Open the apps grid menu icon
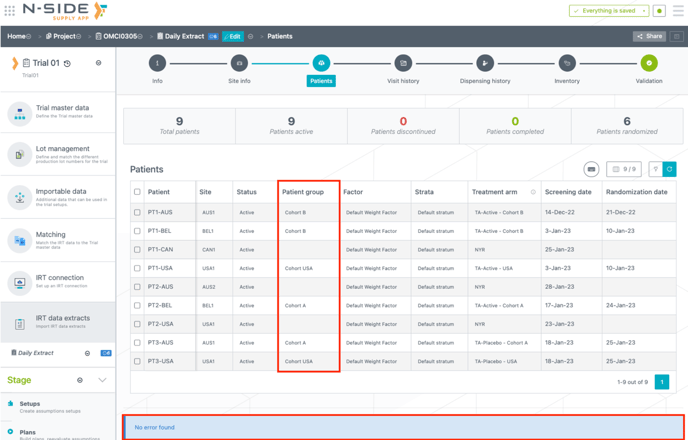The width and height of the screenshot is (688, 440). tap(10, 11)
